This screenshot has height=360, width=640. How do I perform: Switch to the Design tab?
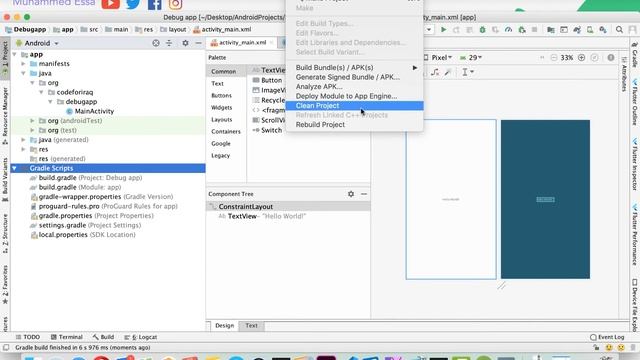point(224,325)
